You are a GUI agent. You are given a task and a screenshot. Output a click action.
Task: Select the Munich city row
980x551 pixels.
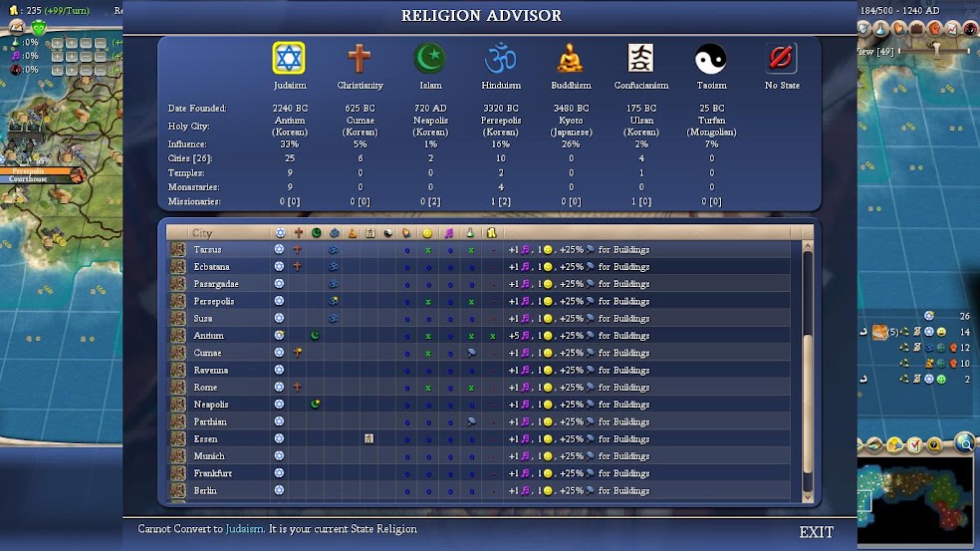[480, 456]
